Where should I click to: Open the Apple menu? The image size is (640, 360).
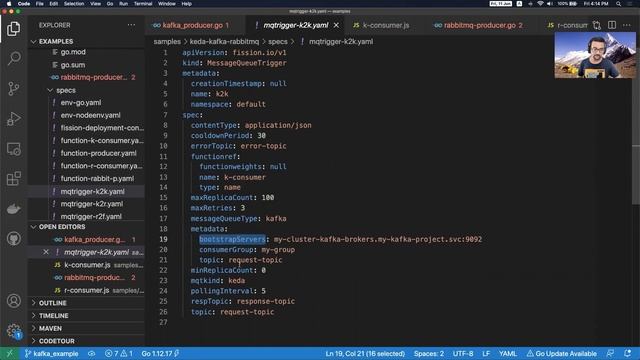pos(9,4)
